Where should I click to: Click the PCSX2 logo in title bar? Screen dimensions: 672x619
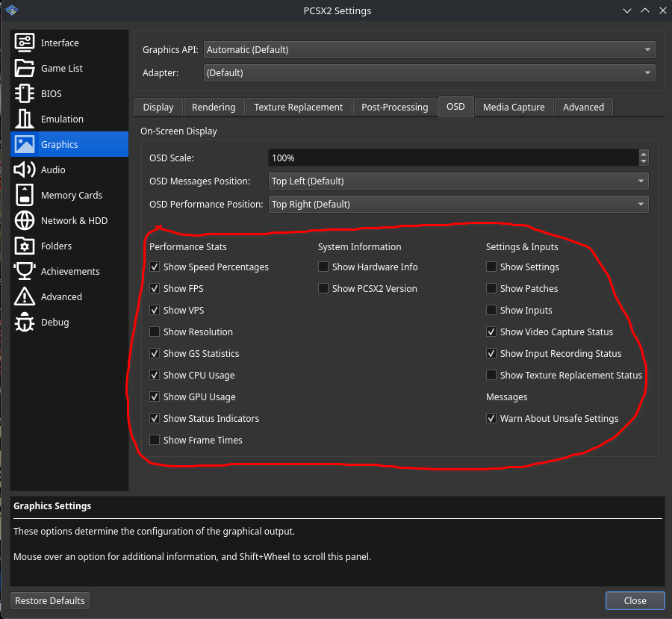click(11, 10)
